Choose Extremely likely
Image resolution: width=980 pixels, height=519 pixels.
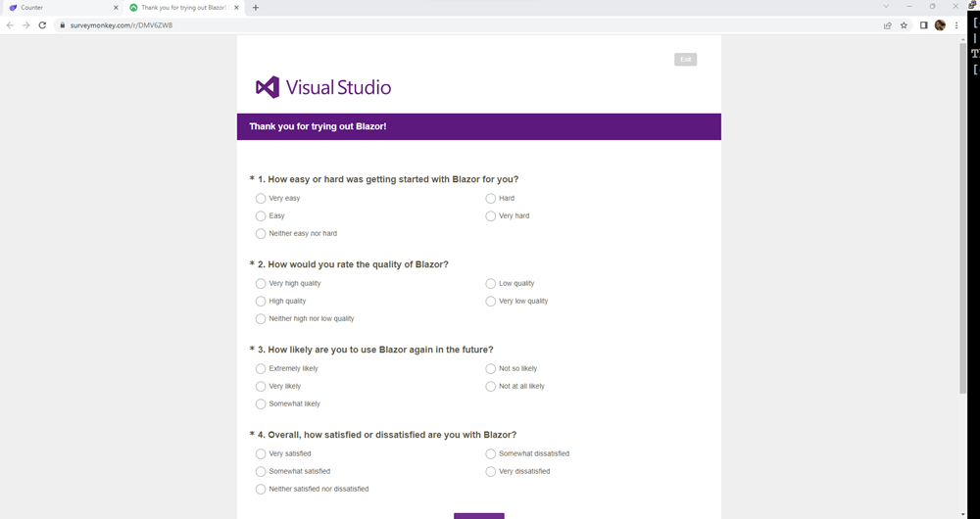tap(261, 368)
